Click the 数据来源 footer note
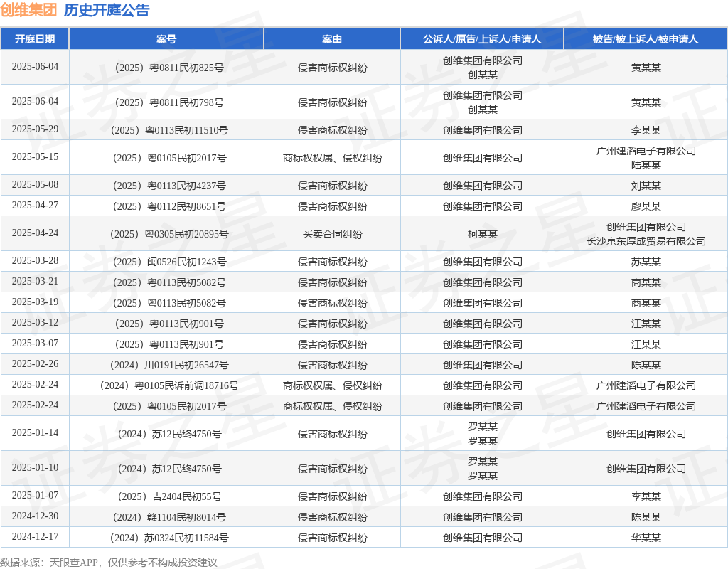 [x=109, y=563]
